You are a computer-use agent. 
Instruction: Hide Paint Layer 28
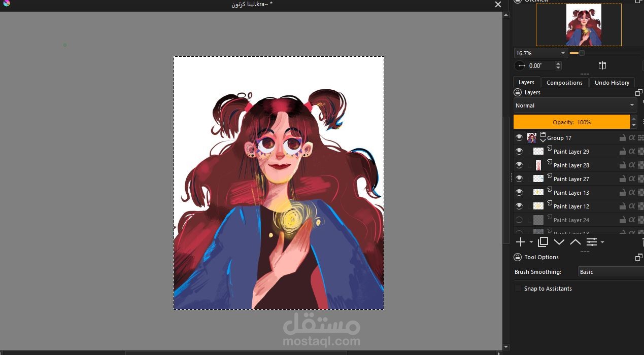(519, 165)
